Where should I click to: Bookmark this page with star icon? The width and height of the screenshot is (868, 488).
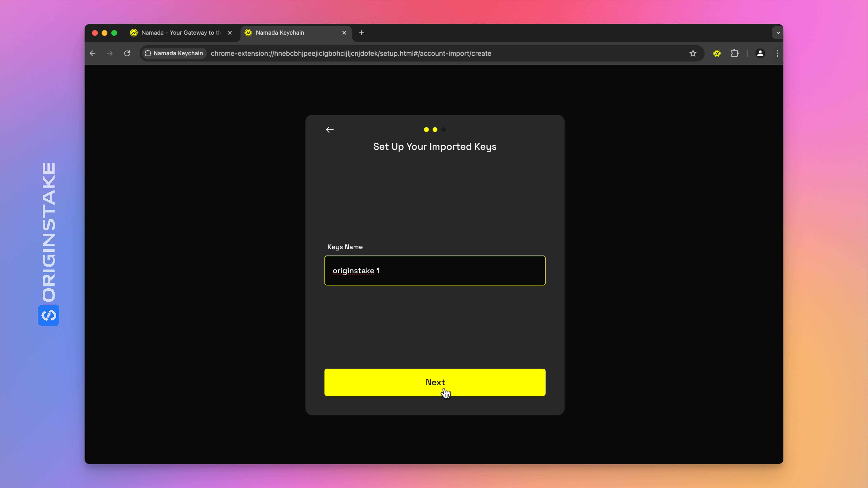click(693, 53)
